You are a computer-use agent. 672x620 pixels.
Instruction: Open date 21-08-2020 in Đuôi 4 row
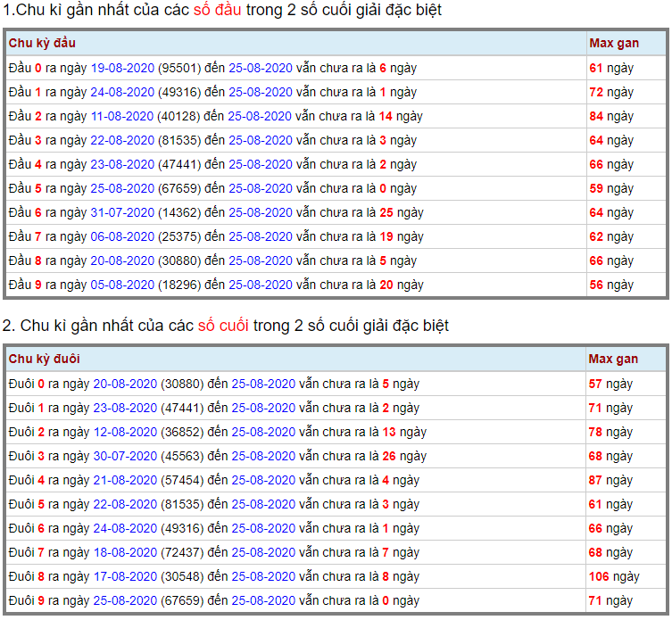coord(125,480)
